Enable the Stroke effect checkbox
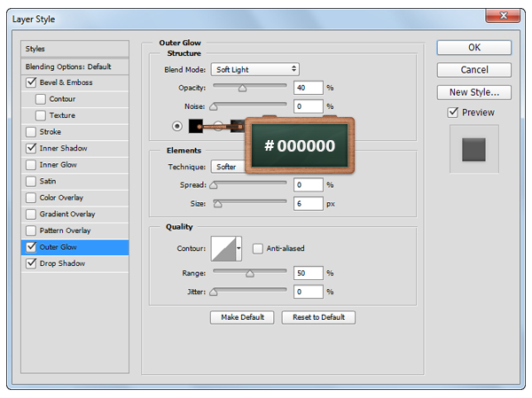This screenshot has height=398, width=532. click(33, 132)
